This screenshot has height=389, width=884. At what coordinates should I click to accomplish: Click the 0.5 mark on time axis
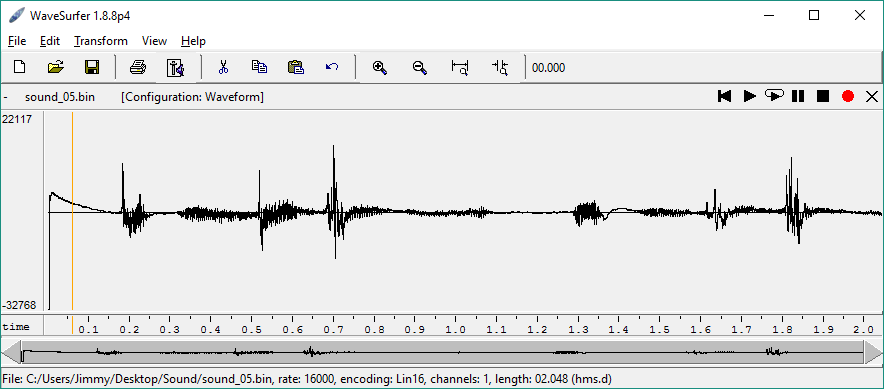(x=251, y=329)
